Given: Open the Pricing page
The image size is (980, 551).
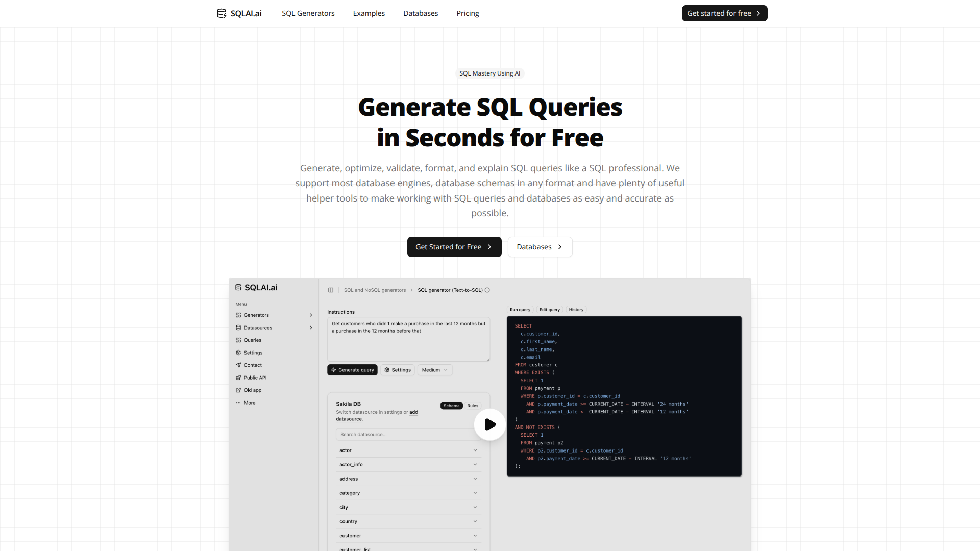Looking at the screenshot, I should click(468, 13).
